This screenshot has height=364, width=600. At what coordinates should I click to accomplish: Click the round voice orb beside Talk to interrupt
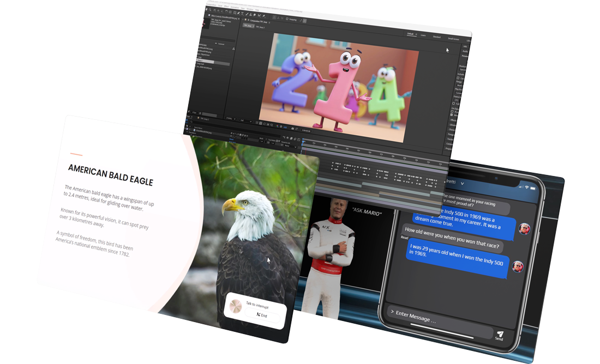tap(235, 306)
